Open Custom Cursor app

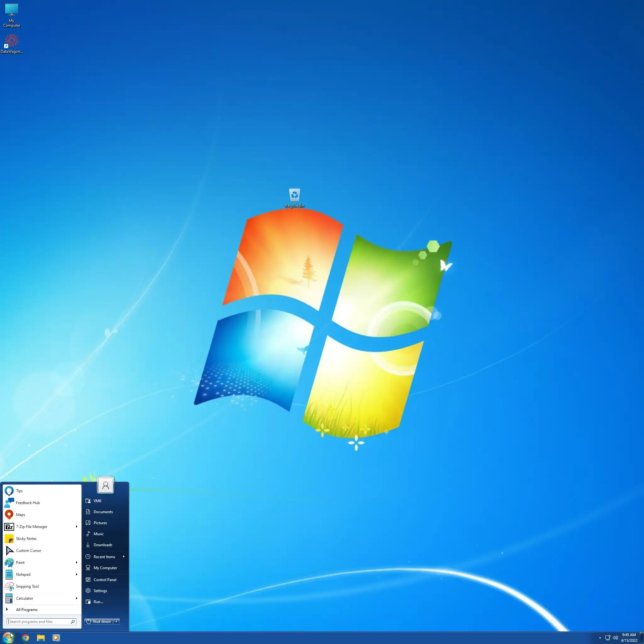(x=28, y=551)
